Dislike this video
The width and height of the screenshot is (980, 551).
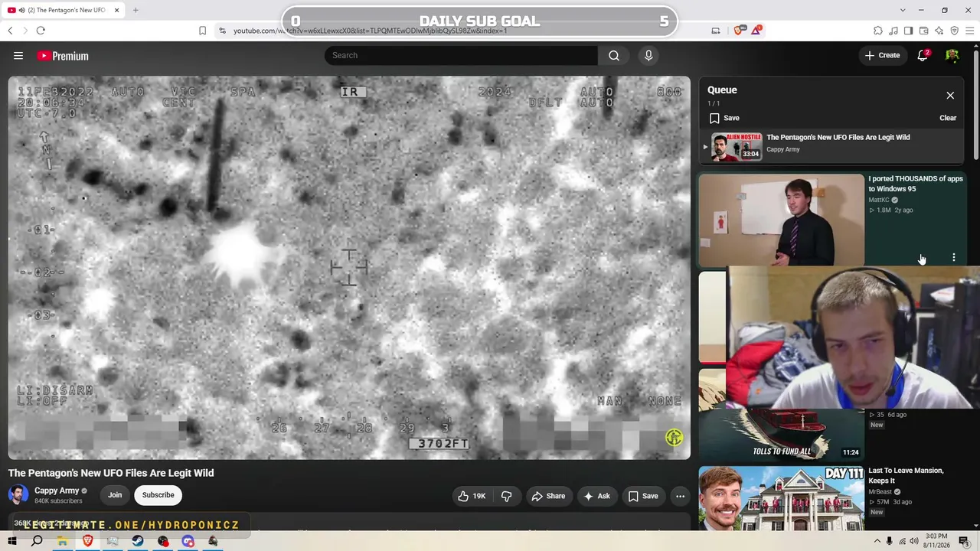click(x=507, y=496)
